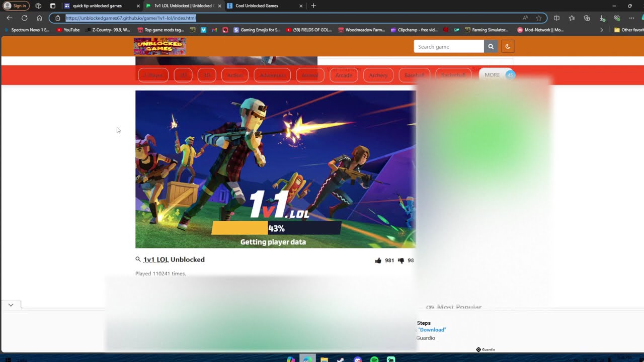
Task: Toggle dark mode with the moon button
Action: pyautogui.click(x=508, y=47)
